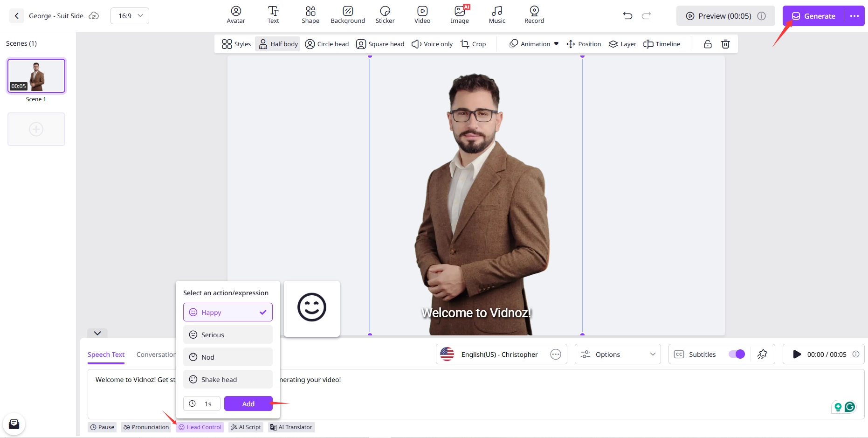Click the purple Add button
Viewport: 868px width, 438px height.
pos(248,404)
